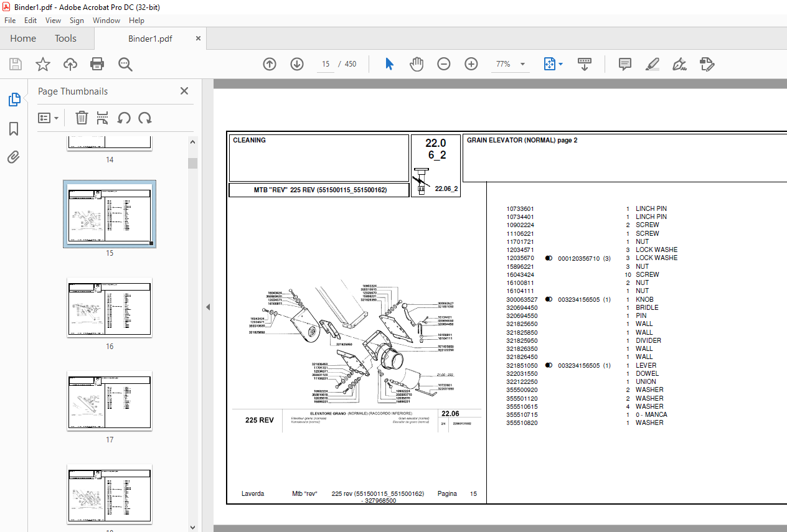Open the Window menu
This screenshot has height=532, width=787.
106,21
